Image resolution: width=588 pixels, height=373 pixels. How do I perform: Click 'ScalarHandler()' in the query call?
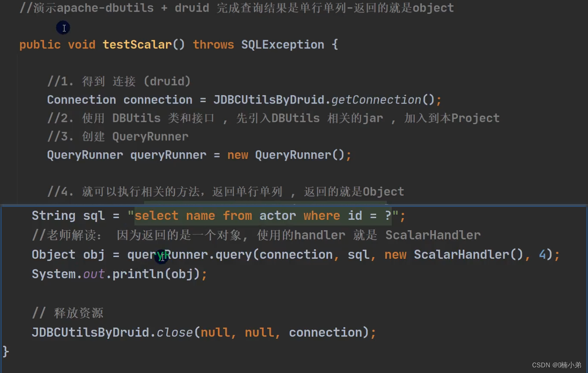(468, 254)
